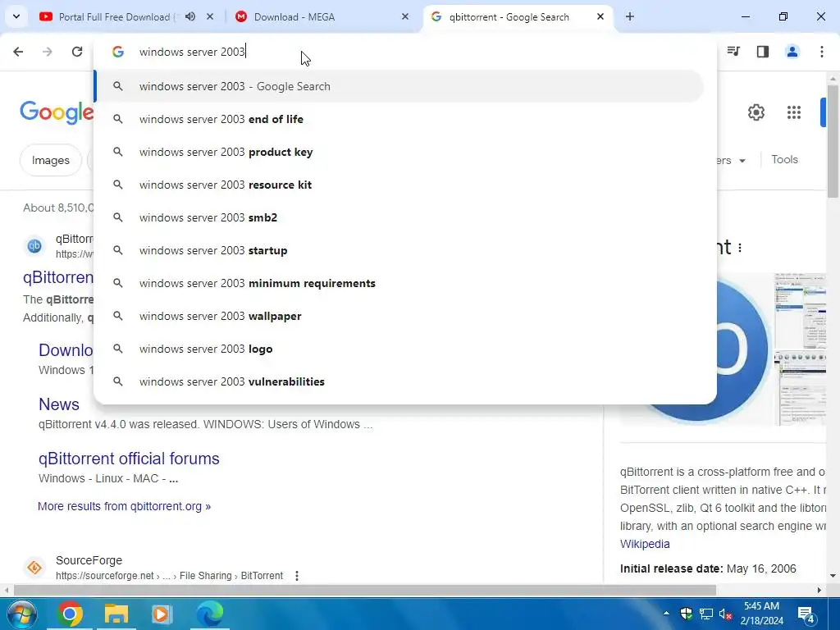Open a new tab with plus button
The image size is (840, 630).
(630, 16)
